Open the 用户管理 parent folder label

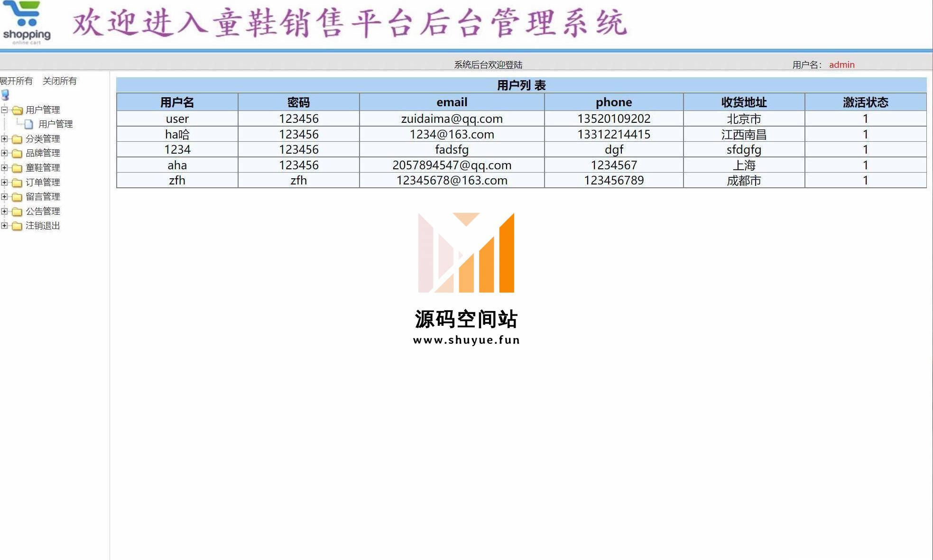[43, 110]
